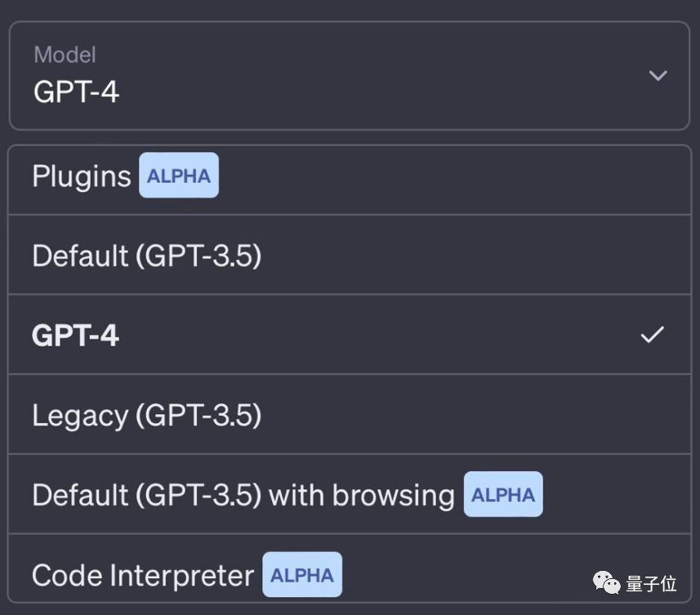Screen dimensions: 700x615
Task: Click the word "Legacy" in the model list
Action: point(80,416)
